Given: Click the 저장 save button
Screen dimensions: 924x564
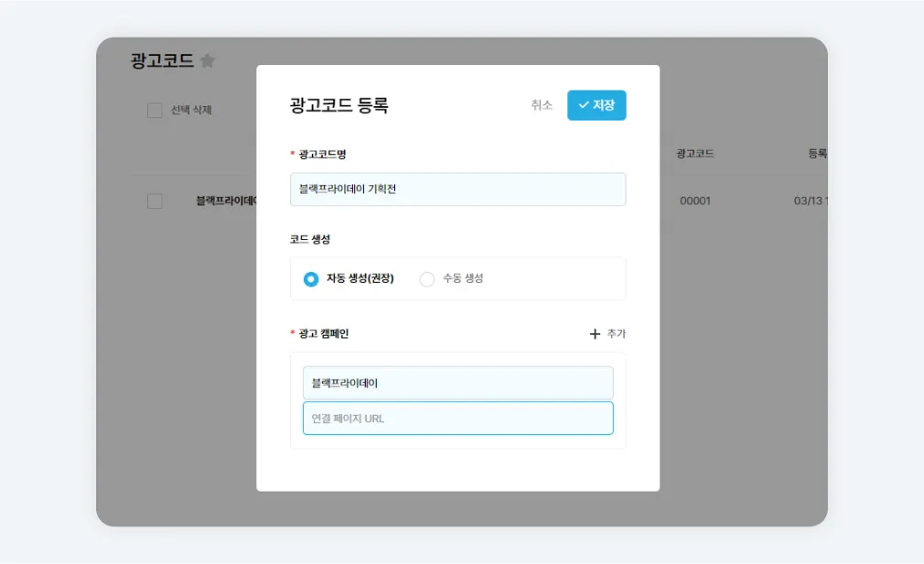Looking at the screenshot, I should pyautogui.click(x=596, y=105).
